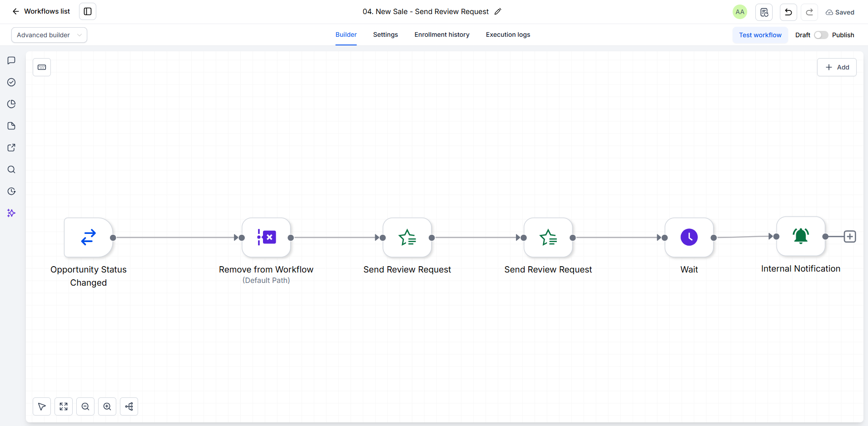Open the Enrollment history tab
This screenshot has height=426, width=868.
tap(442, 35)
